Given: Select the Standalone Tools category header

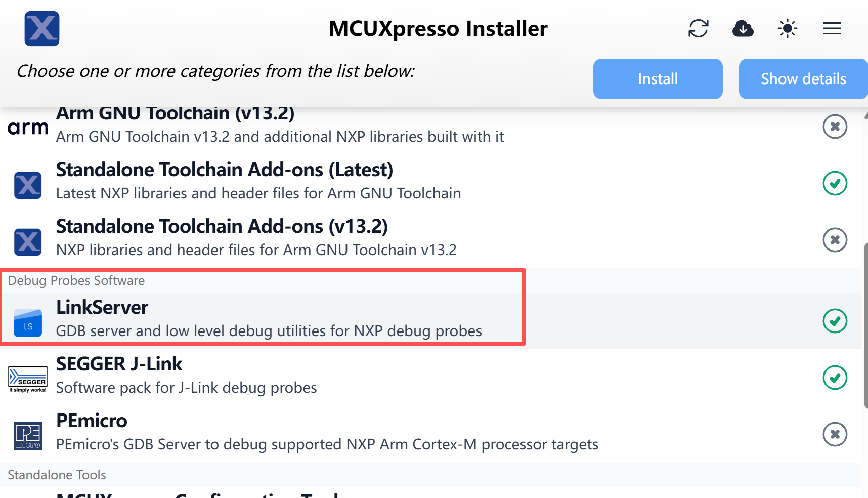Looking at the screenshot, I should click(57, 475).
